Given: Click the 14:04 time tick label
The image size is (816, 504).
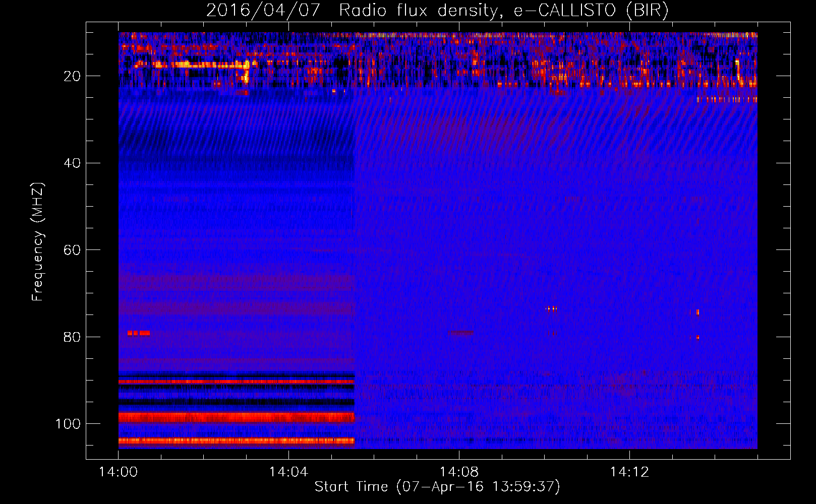Looking at the screenshot, I should (288, 472).
